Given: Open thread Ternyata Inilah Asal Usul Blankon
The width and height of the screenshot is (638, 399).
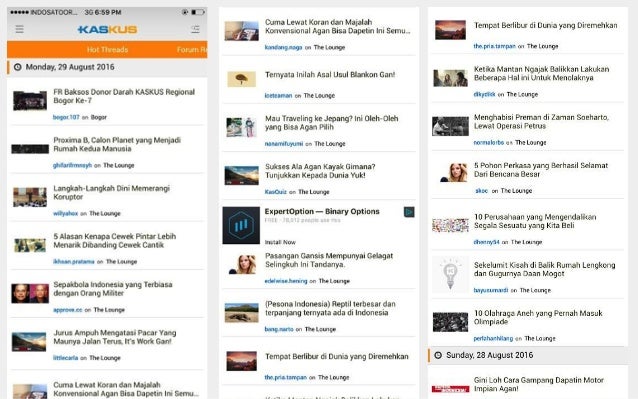Looking at the screenshot, I should (330, 74).
